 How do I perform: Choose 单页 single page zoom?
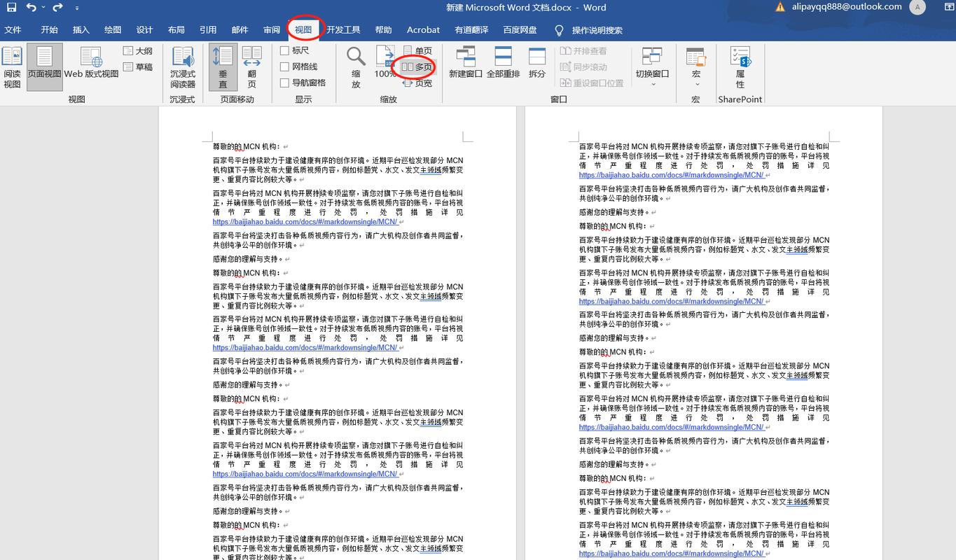click(418, 51)
